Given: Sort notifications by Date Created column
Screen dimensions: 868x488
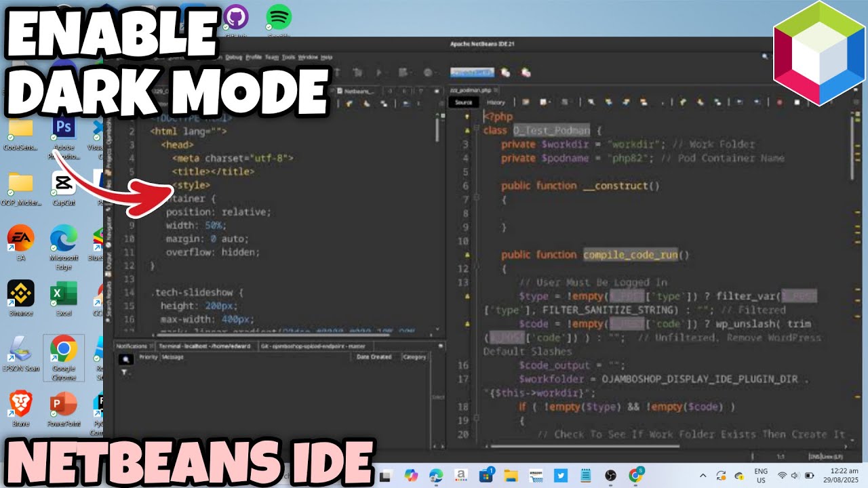Looking at the screenshot, I should tap(374, 357).
